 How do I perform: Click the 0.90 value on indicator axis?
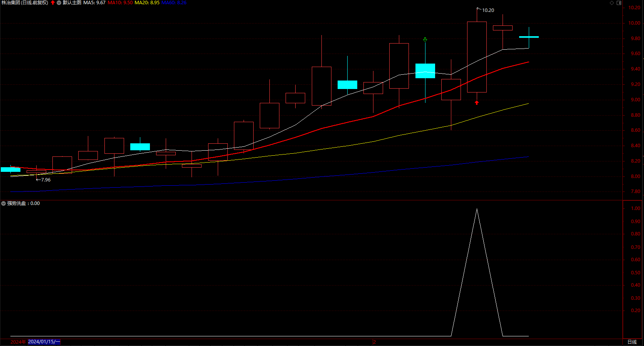(x=636, y=222)
